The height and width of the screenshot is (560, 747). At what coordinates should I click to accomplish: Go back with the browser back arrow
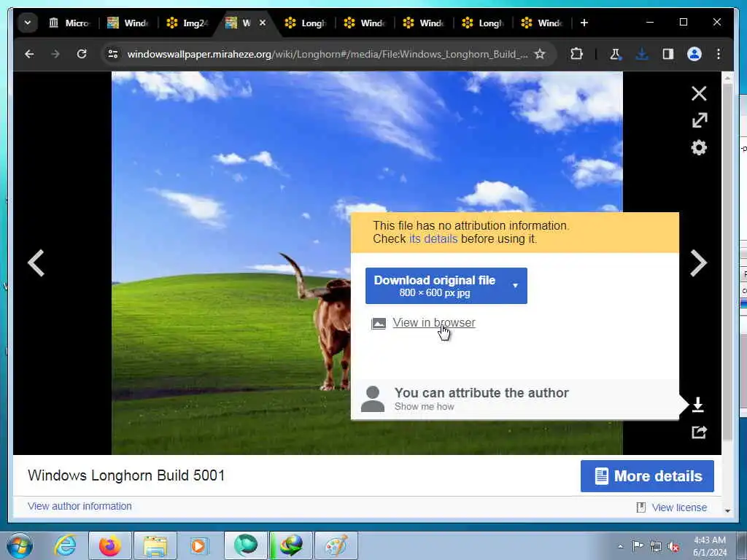tap(29, 54)
